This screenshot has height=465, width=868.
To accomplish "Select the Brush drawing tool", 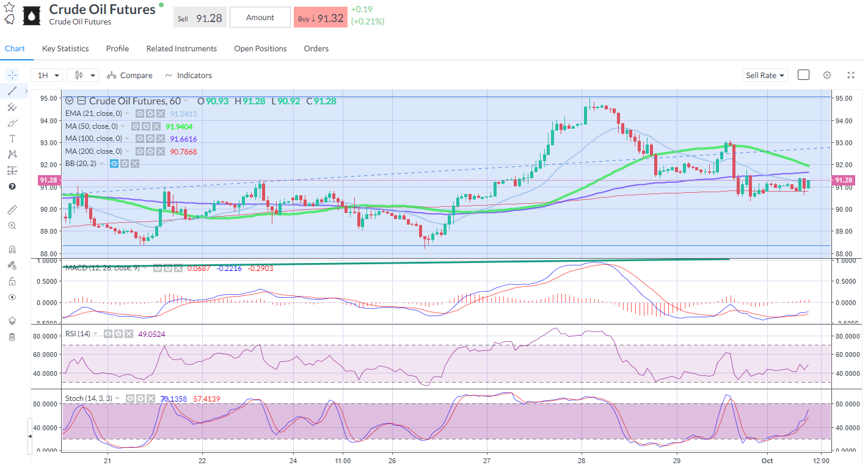I will tap(12, 122).
